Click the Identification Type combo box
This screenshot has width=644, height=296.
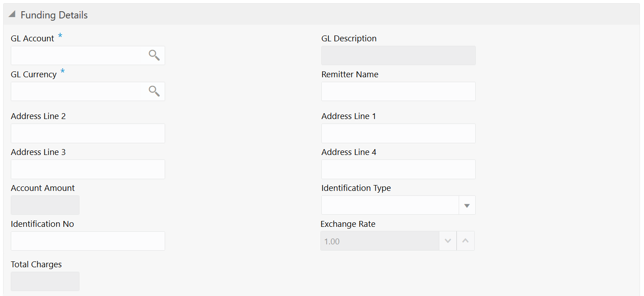click(x=390, y=205)
